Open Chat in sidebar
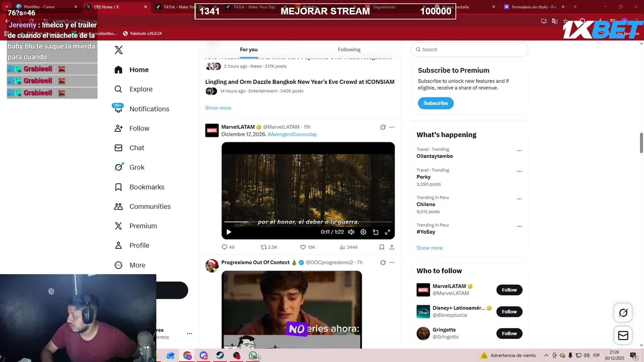This screenshot has width=644, height=362. pyautogui.click(x=129, y=148)
